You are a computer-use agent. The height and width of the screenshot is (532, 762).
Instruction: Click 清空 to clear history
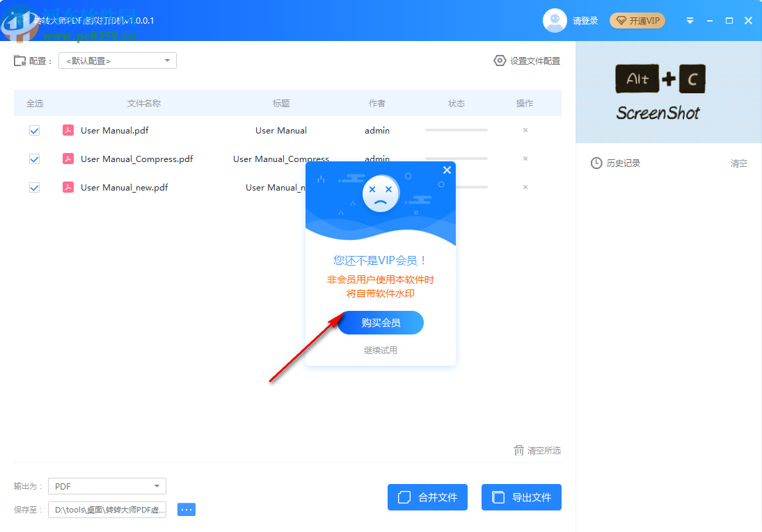point(738,163)
